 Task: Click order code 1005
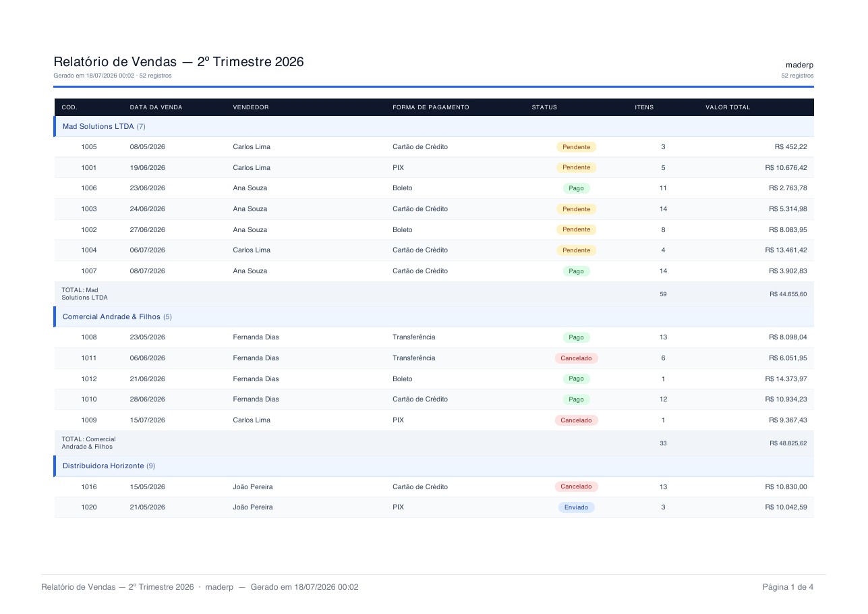[x=89, y=146]
